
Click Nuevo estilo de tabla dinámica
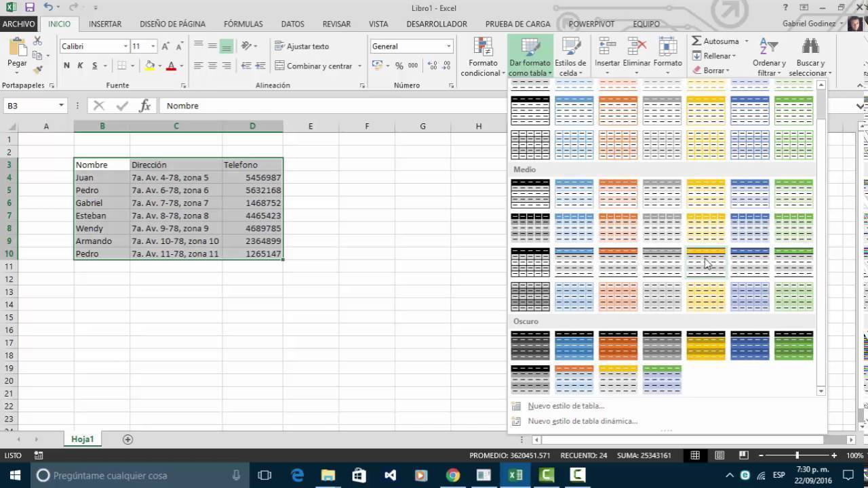tap(582, 421)
